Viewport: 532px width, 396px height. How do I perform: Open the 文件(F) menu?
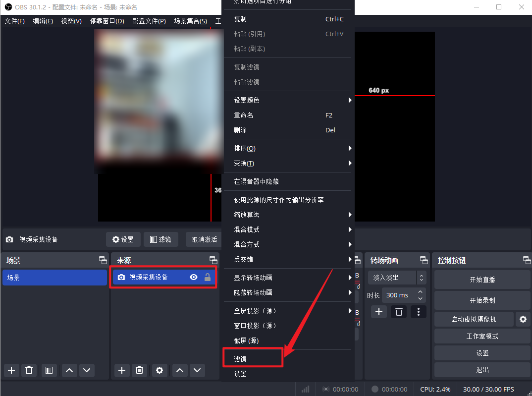(14, 21)
